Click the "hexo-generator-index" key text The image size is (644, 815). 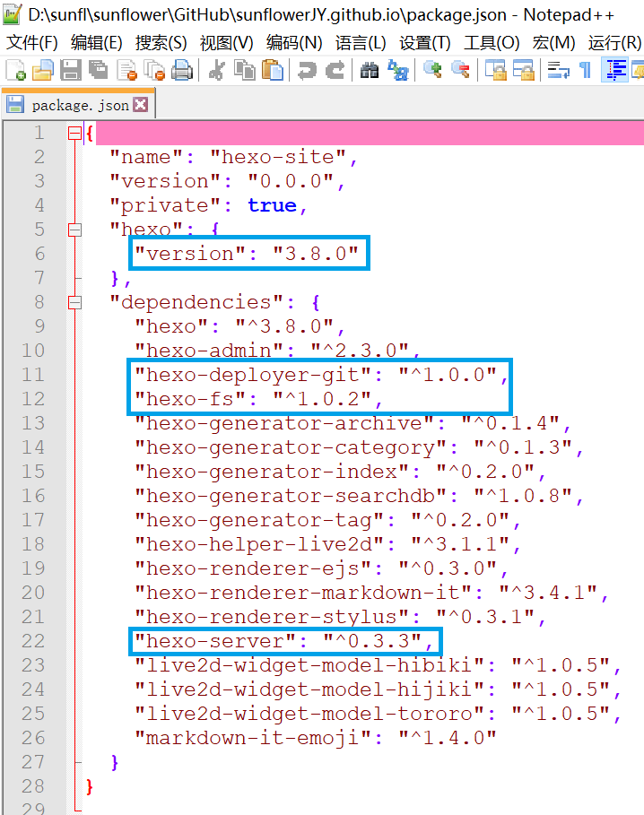pyautogui.click(x=272, y=472)
